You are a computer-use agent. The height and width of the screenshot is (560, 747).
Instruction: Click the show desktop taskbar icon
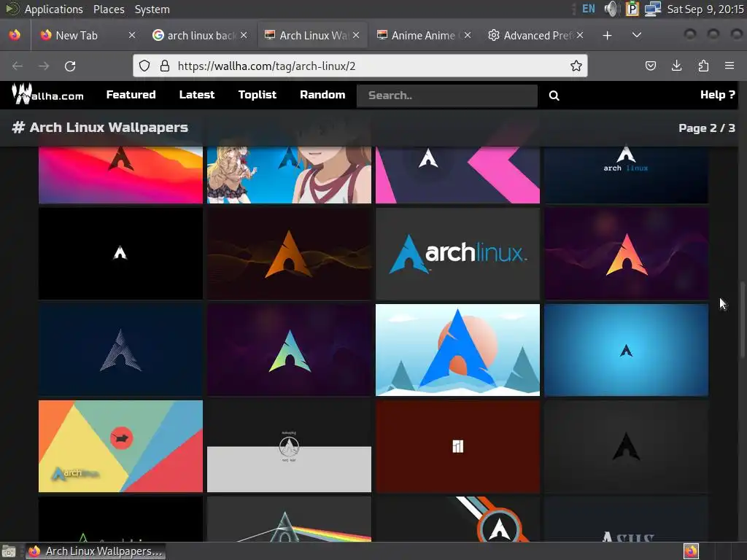pos(9,551)
